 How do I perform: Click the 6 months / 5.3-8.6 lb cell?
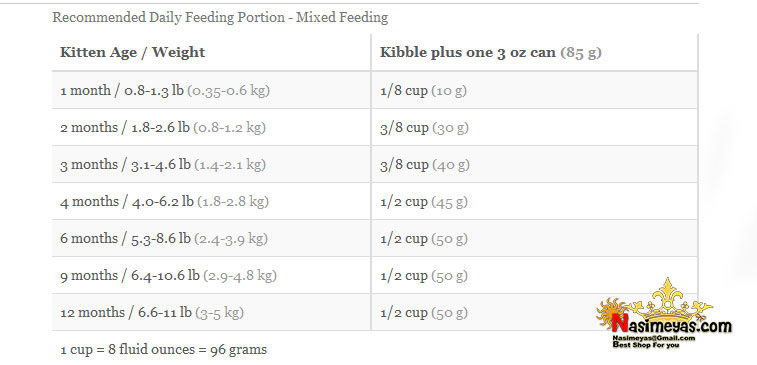(211, 239)
